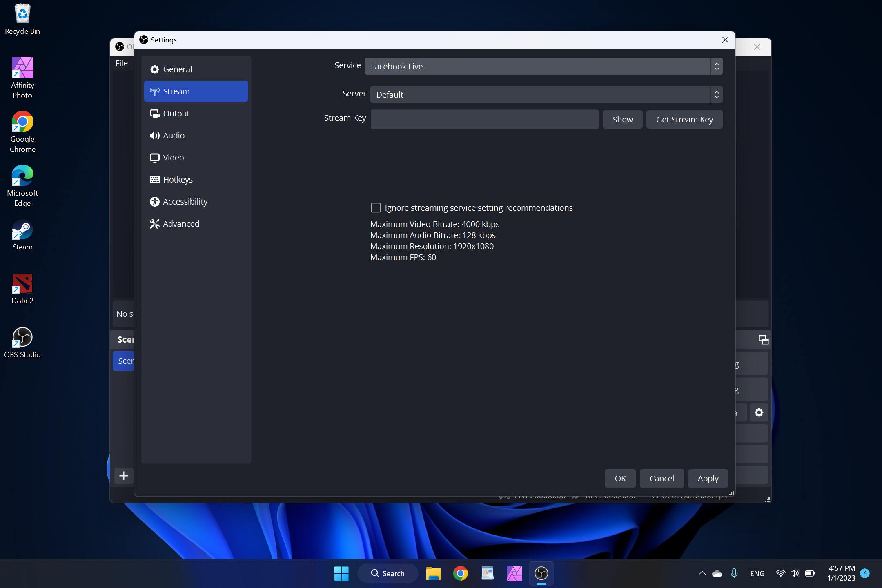Select the Steam desktop shortcut

(22, 235)
